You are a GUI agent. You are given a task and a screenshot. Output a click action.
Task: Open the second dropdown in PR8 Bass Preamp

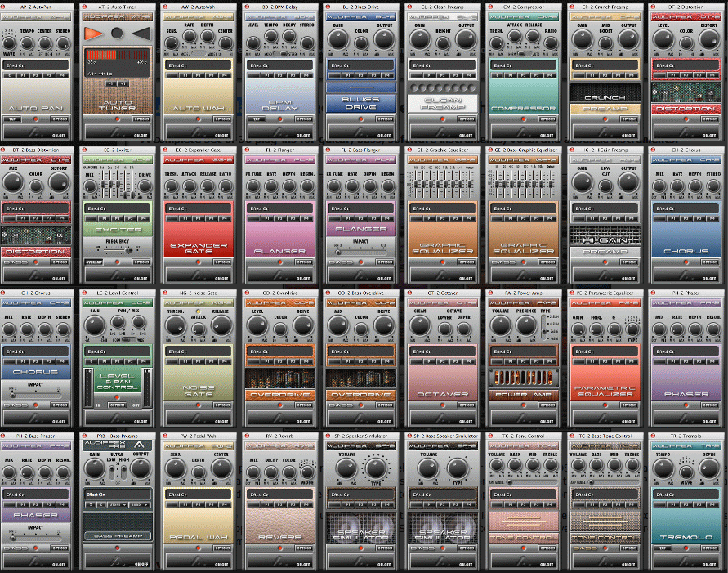pyautogui.click(x=140, y=504)
